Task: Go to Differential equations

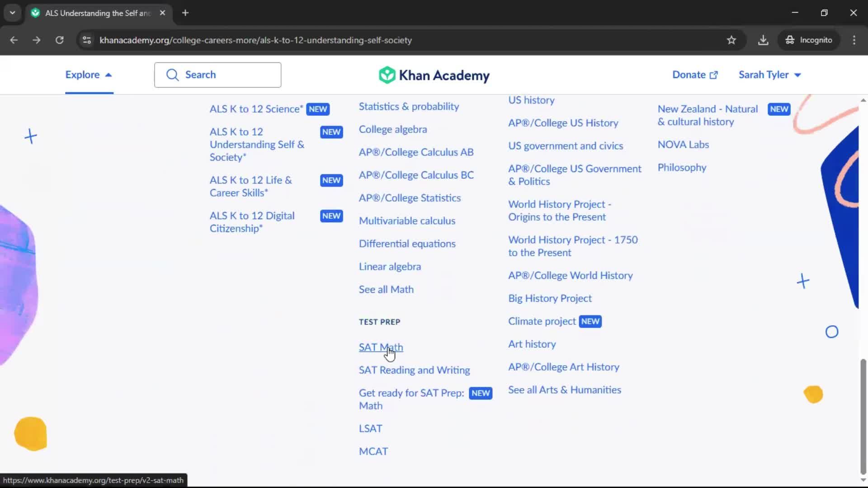Action: click(407, 244)
